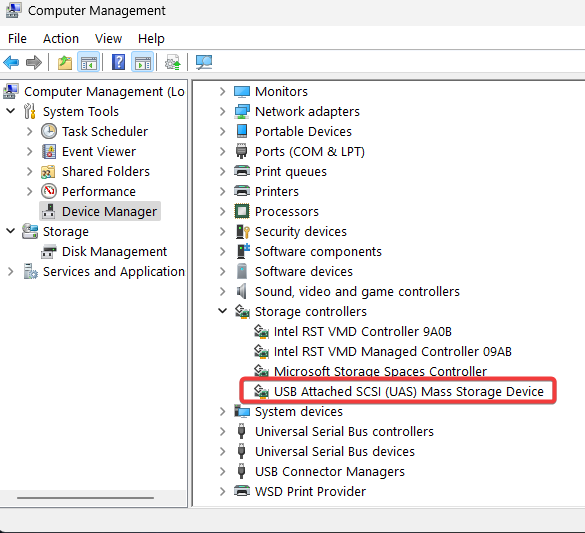Click the Processors chip icon
The width and height of the screenshot is (585, 533).
pyautogui.click(x=242, y=211)
